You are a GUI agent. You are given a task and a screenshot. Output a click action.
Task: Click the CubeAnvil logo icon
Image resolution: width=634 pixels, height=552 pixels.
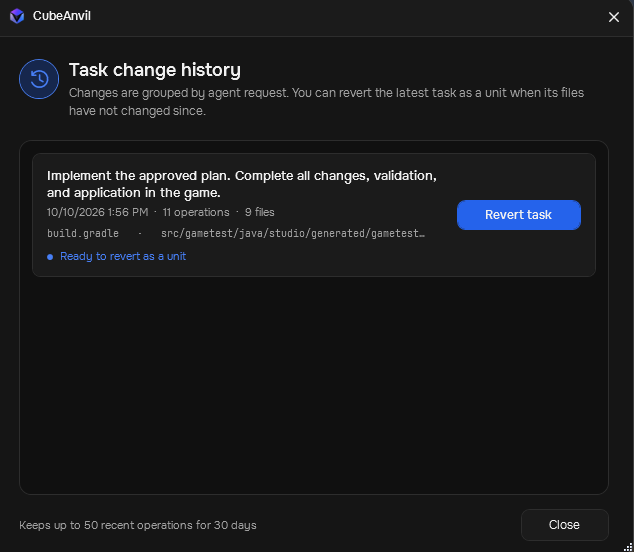(17, 16)
